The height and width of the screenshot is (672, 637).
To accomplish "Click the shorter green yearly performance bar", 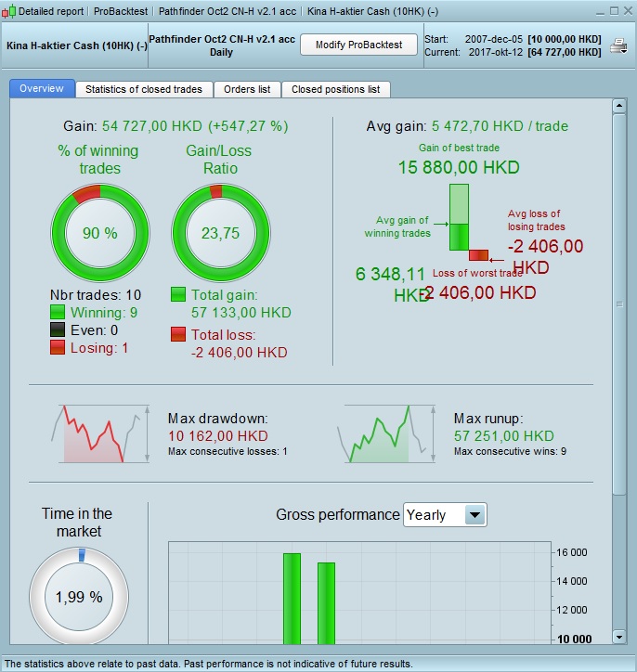I will (x=326, y=603).
